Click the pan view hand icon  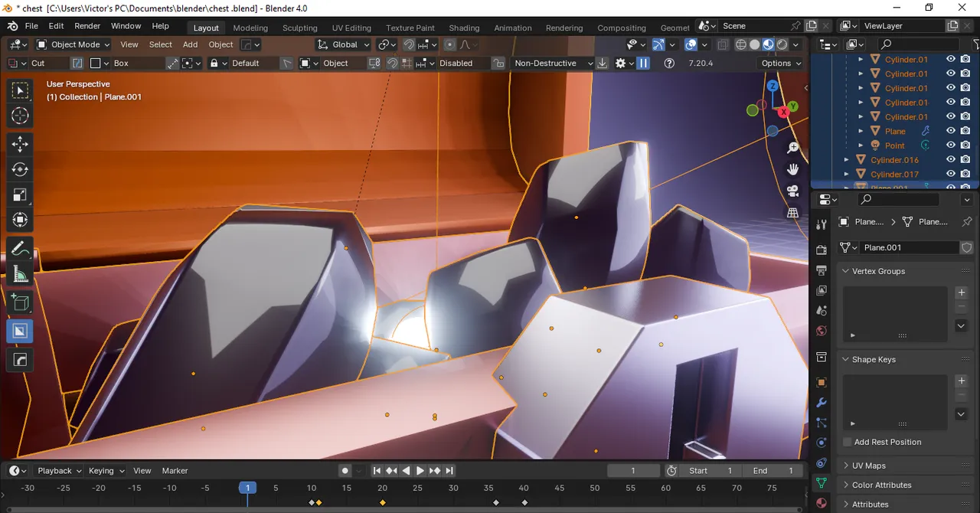click(x=793, y=169)
